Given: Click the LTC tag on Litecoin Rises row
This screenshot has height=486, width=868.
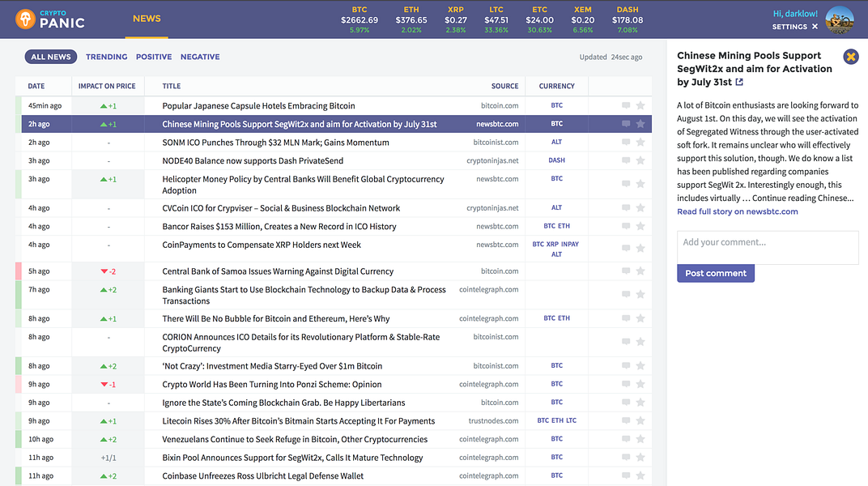Looking at the screenshot, I should tap(572, 420).
